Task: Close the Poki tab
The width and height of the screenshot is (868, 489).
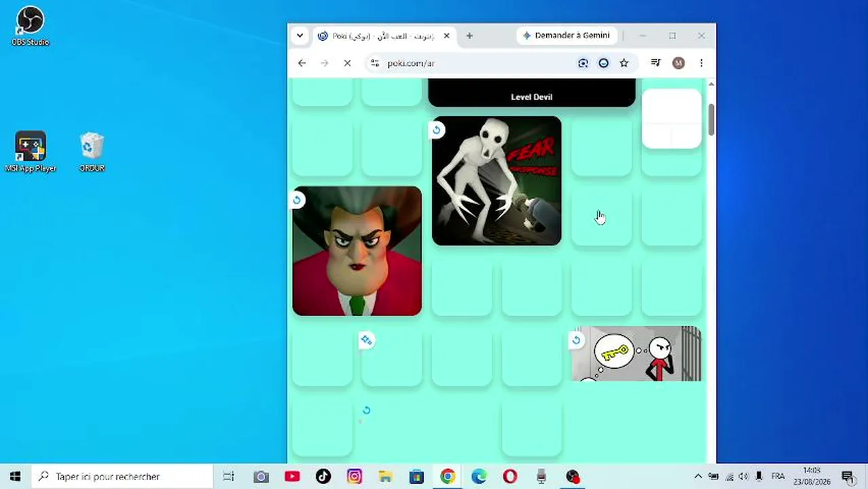Action: [x=446, y=36]
